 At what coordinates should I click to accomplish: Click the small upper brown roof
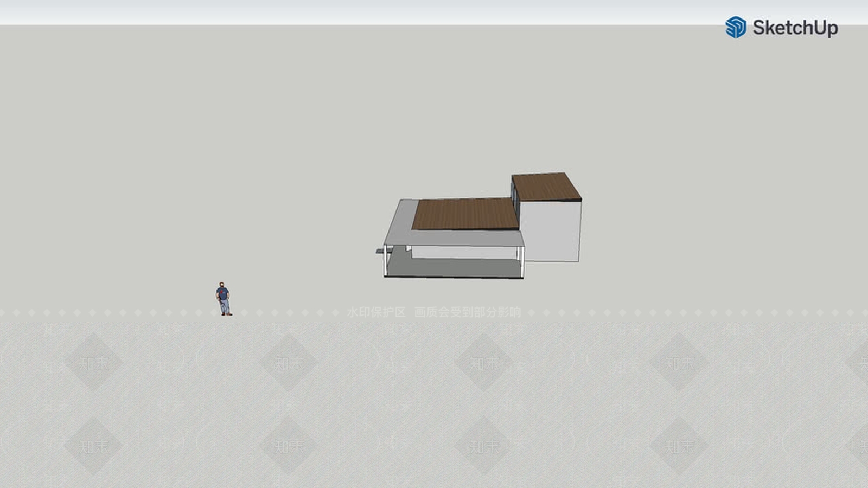coord(546,187)
